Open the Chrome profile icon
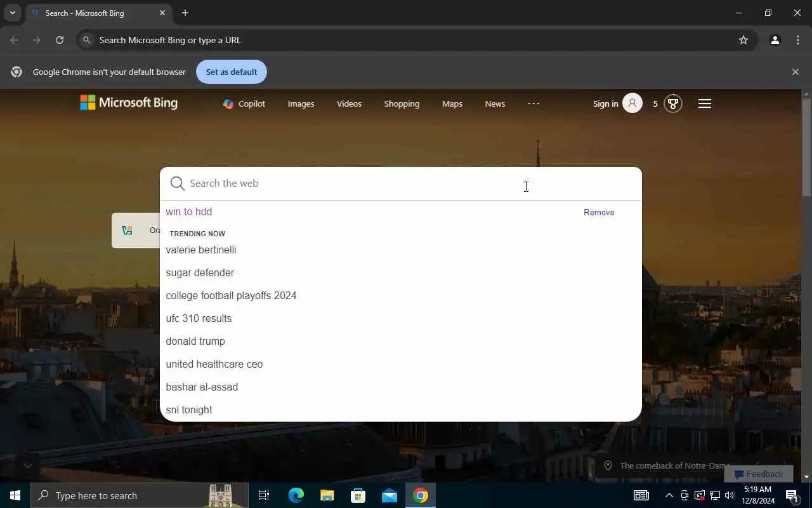This screenshot has height=508, width=812. point(775,40)
